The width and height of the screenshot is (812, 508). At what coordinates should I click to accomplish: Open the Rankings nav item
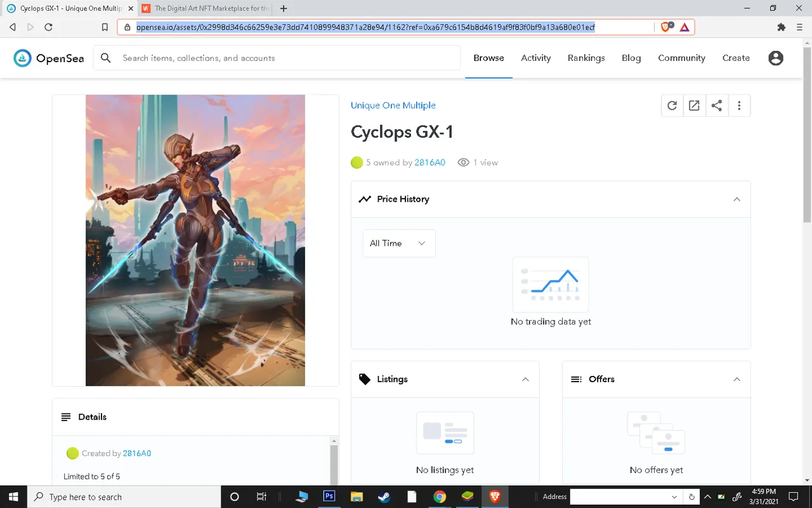pyautogui.click(x=586, y=58)
